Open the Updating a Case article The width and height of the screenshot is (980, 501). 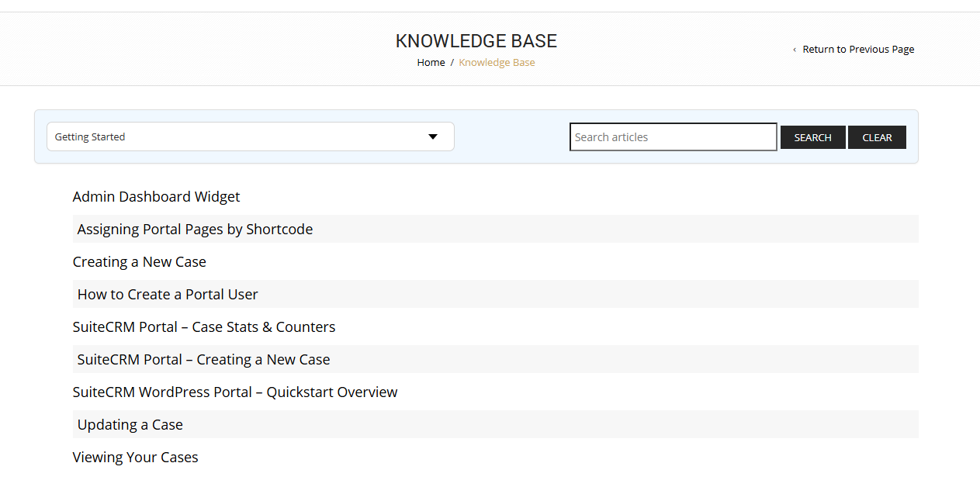(130, 425)
